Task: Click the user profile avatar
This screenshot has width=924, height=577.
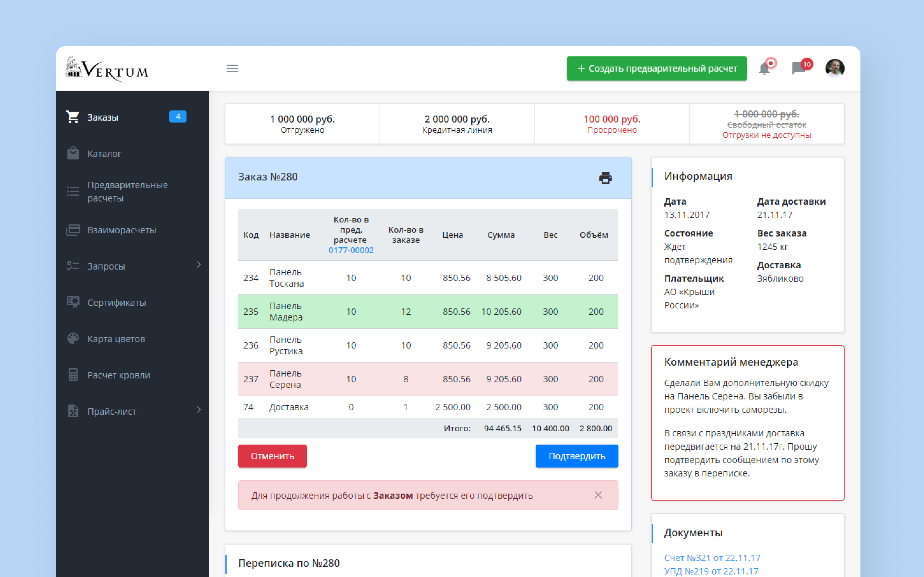Action: pyautogui.click(x=835, y=68)
